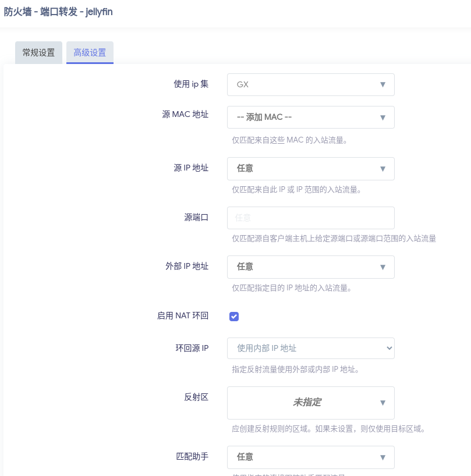
Task: Open 外部 IP 地址 dropdown showing 任意
Action: [x=303, y=267]
